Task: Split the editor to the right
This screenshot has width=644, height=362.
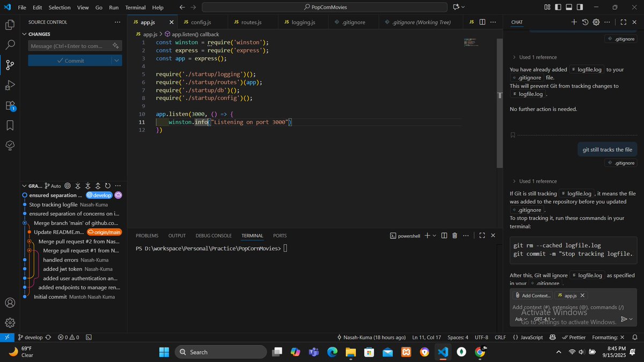Action: 482,22
